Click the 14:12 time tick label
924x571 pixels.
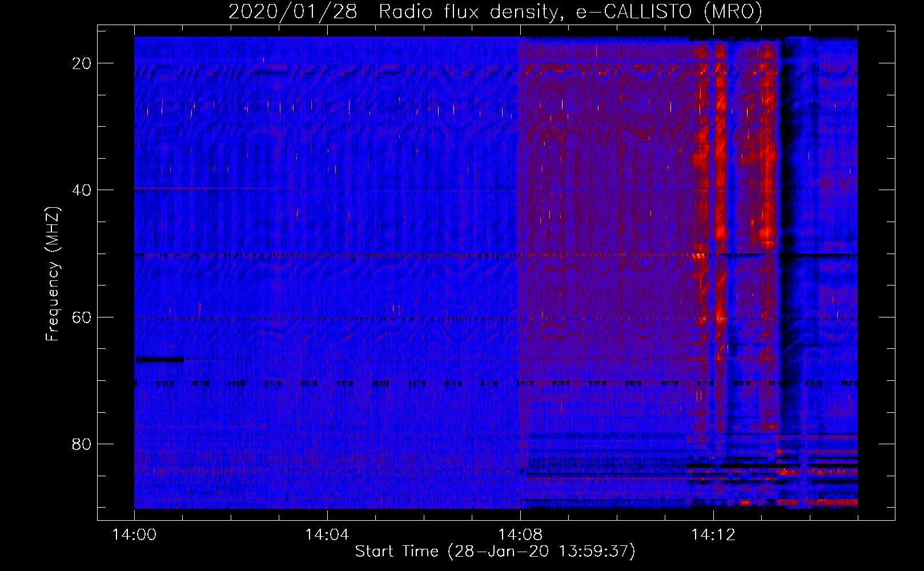[x=713, y=535]
